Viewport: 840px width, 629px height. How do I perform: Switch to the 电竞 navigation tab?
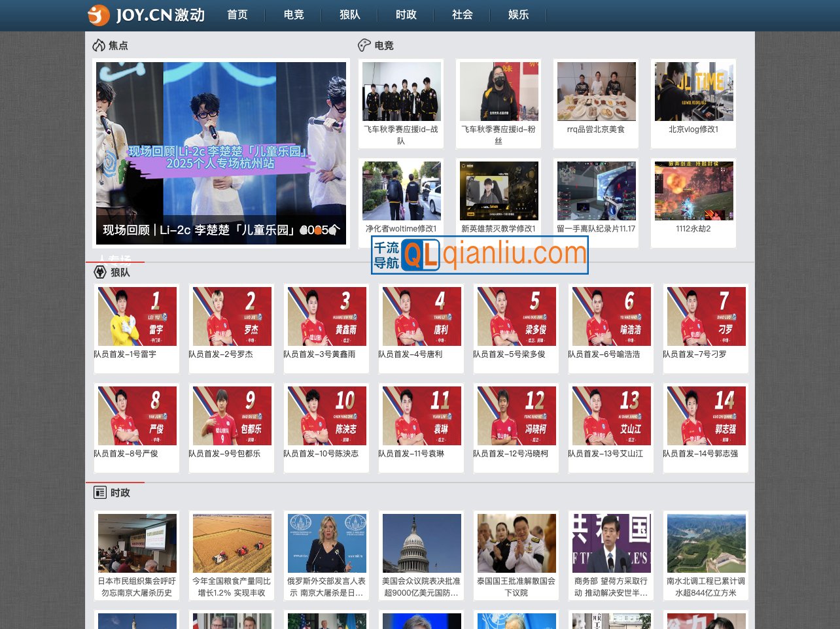pos(294,14)
